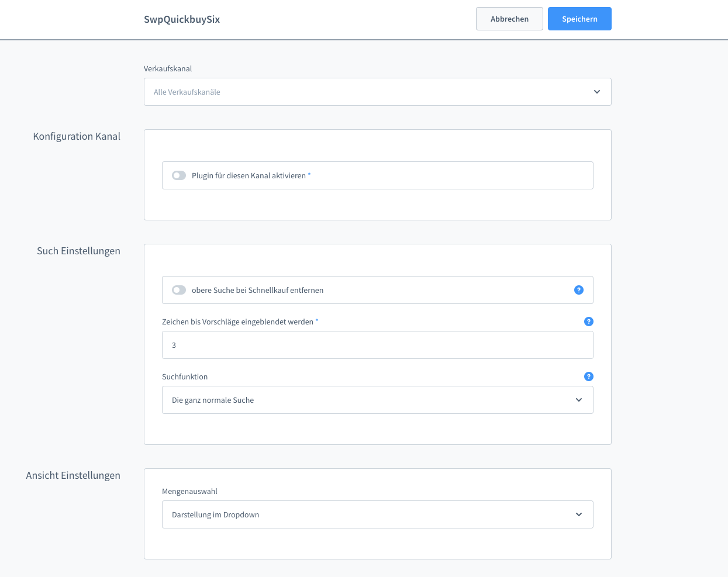Open the help tooltip for obere Suche entfernen

578,290
